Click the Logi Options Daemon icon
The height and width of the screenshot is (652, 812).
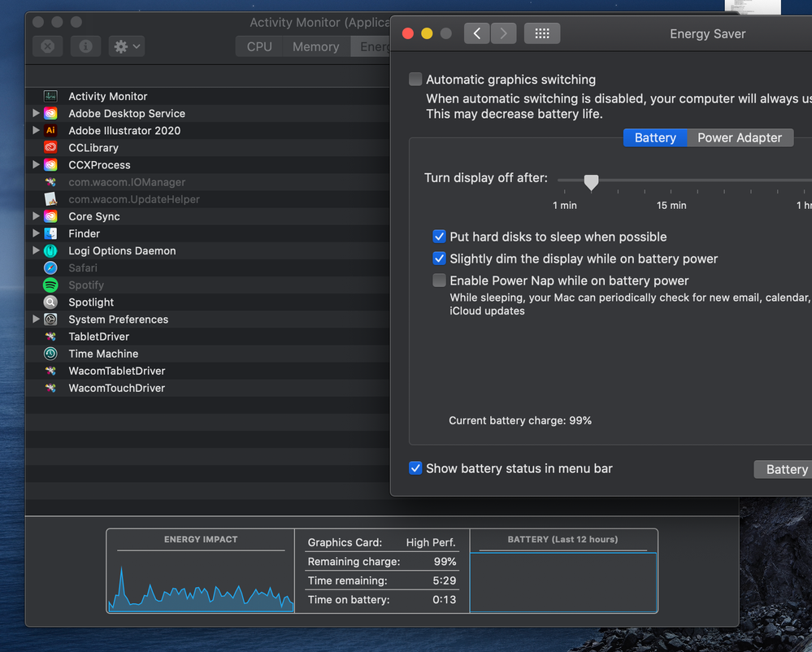click(x=50, y=250)
